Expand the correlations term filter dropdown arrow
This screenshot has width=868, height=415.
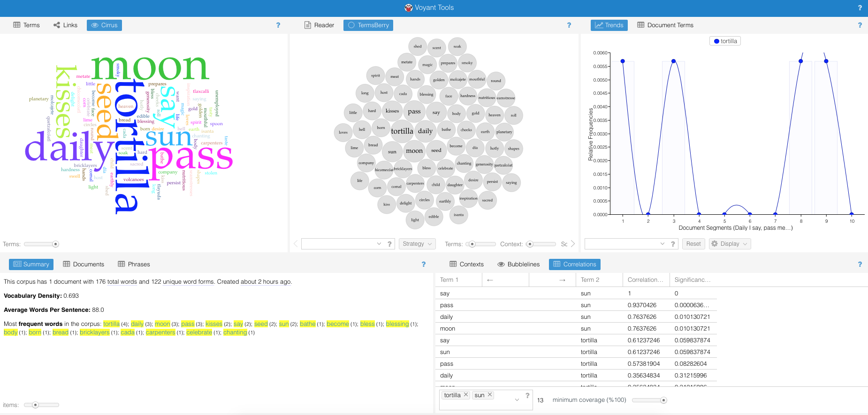517,400
